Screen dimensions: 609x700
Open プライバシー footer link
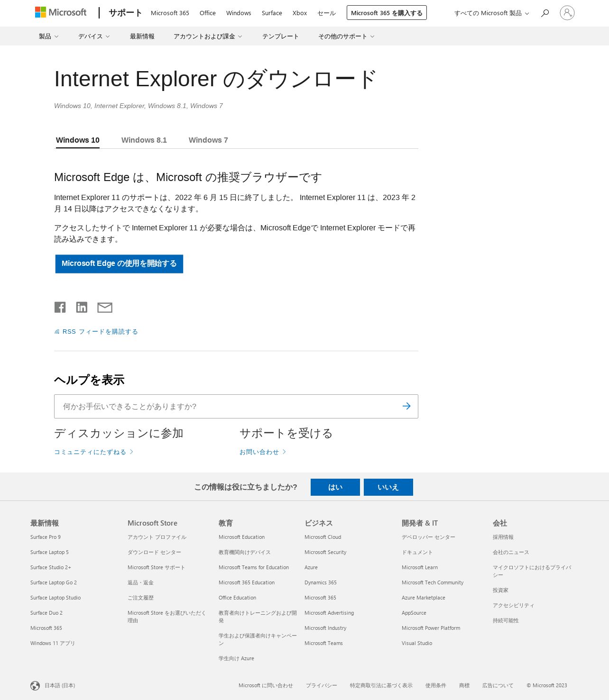322,685
